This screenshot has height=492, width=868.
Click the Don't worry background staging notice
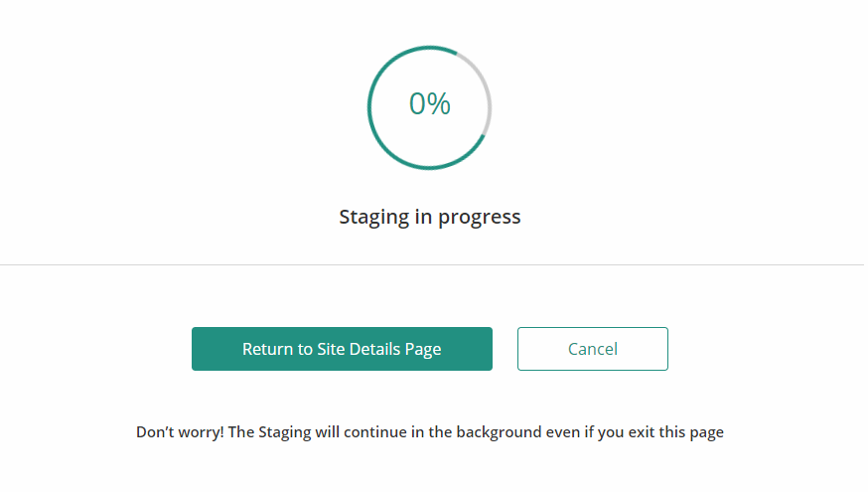[430, 431]
